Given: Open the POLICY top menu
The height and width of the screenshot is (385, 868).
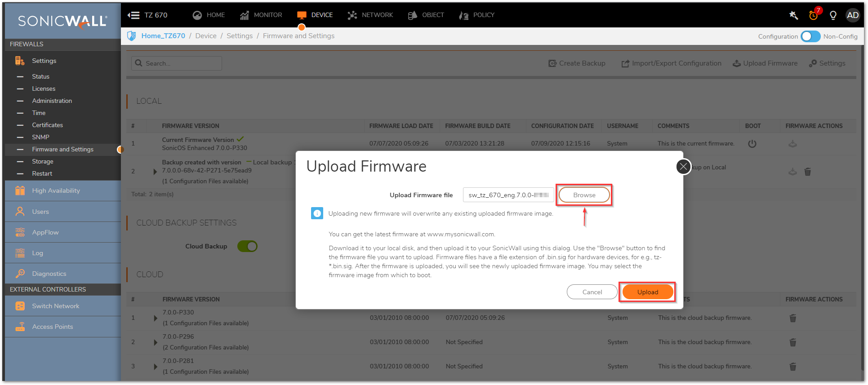Looking at the screenshot, I should tap(477, 15).
